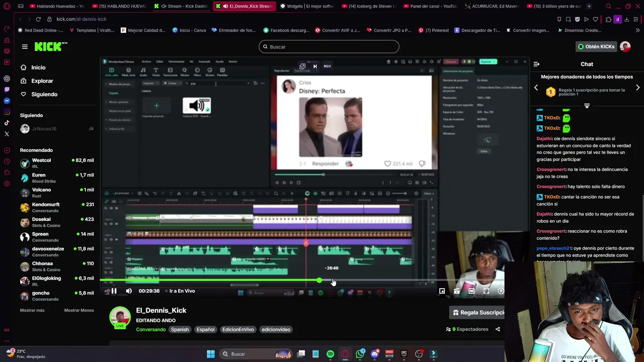Click Obtén KICKs button
Image resolution: width=644 pixels, height=362 pixels.
596,47
